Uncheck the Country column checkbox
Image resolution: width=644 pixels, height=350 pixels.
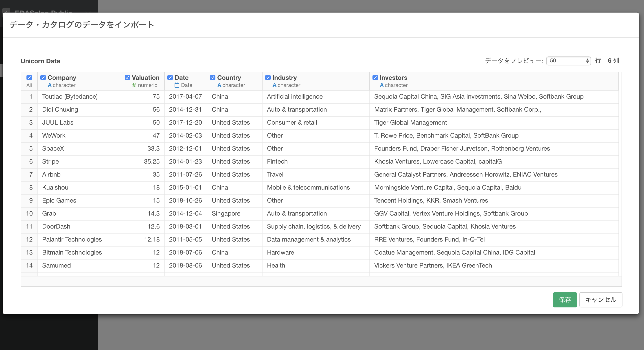tap(213, 78)
